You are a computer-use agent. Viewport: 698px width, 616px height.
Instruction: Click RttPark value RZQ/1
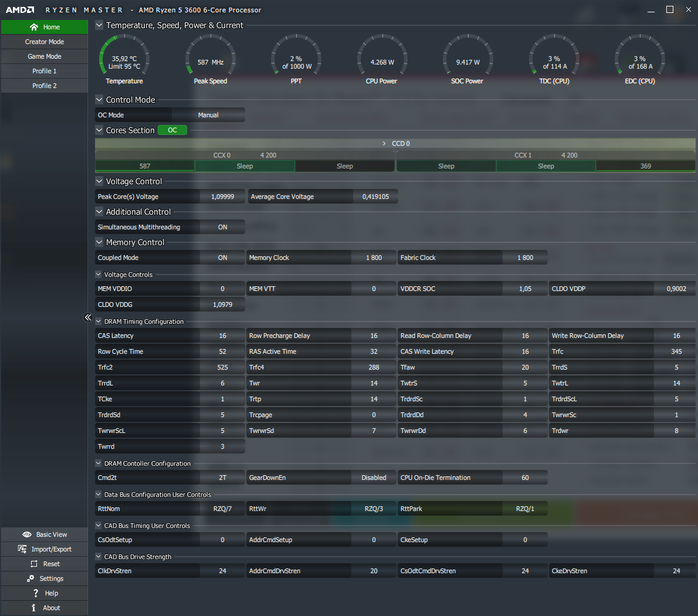526,509
